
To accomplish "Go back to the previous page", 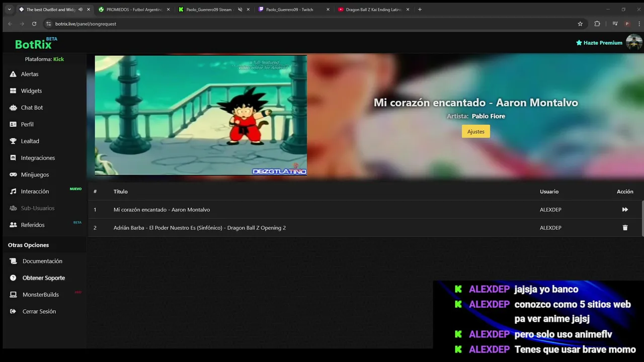I will pyautogui.click(x=10, y=24).
